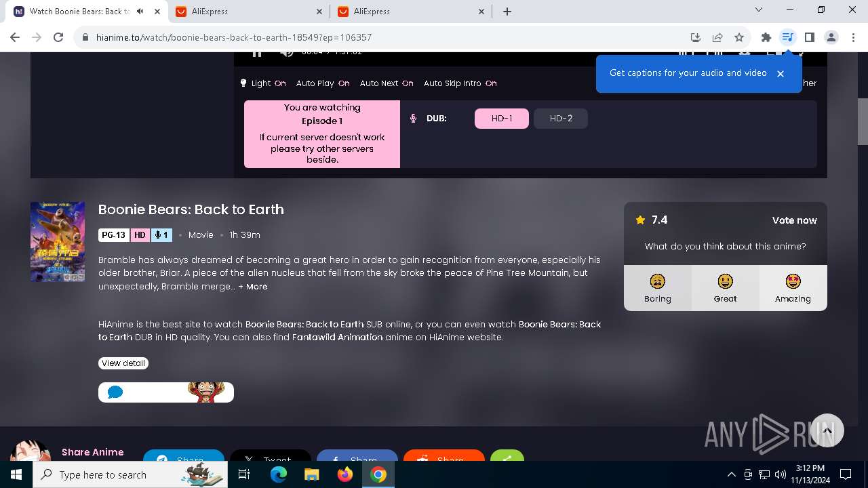Open the Boonie Bears poster thumbnail
868x488 pixels.
[x=58, y=242]
